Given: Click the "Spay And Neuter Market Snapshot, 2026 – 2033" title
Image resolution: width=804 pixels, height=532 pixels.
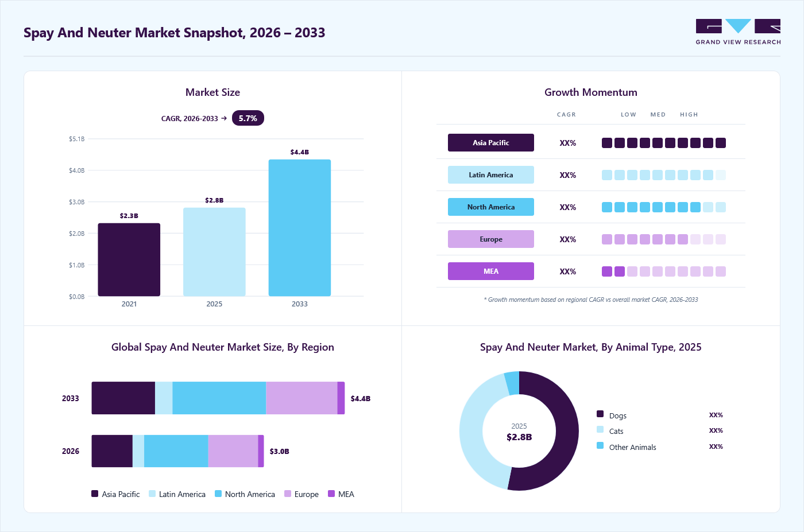Looking at the screenshot, I should (x=175, y=33).
